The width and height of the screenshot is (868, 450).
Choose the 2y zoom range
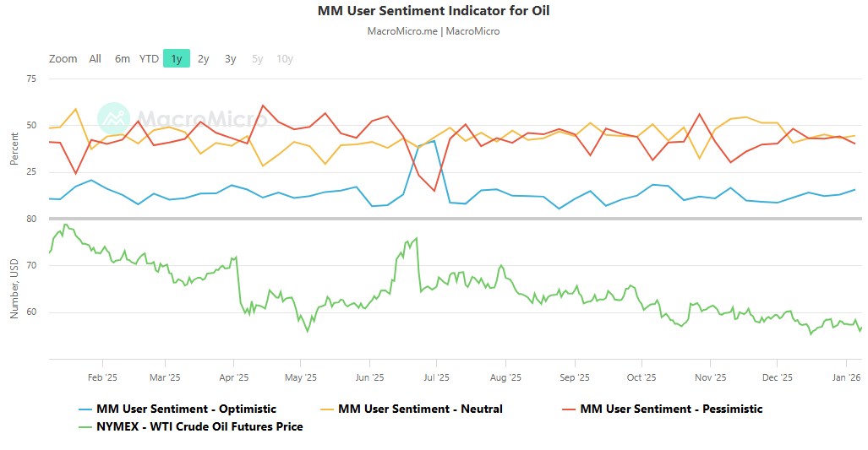click(x=204, y=59)
